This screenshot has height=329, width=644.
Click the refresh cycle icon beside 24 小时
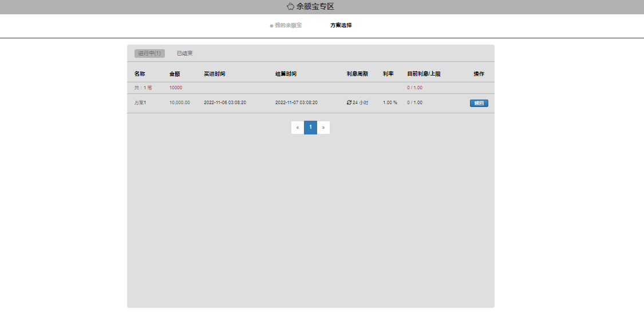coord(349,102)
